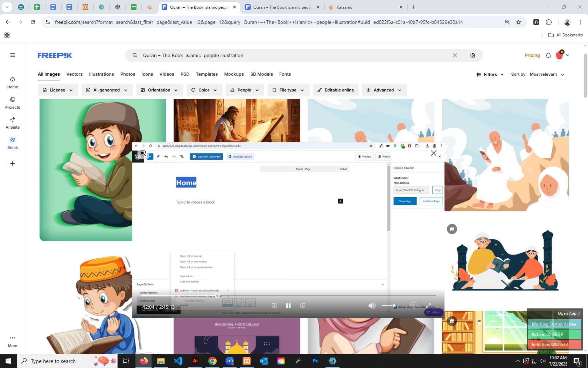Image resolution: width=588 pixels, height=368 pixels.
Task: Open the More options in the sidebar
Action: pos(13,341)
